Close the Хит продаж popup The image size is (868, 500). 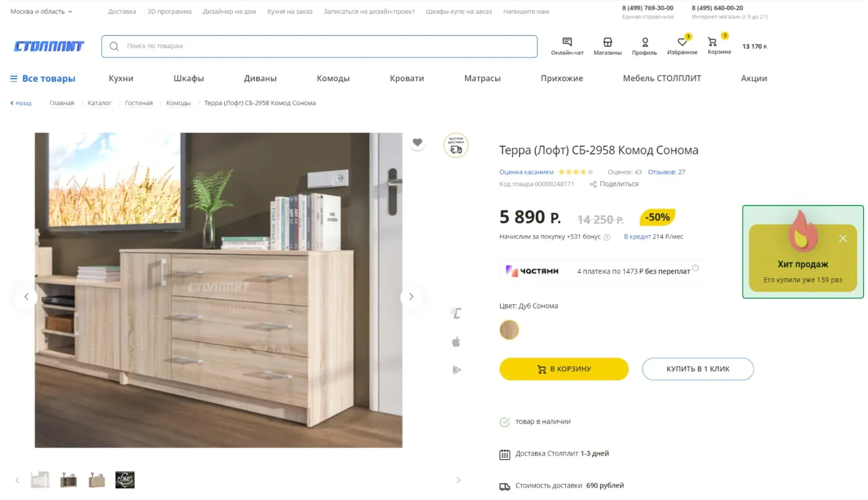pos(842,239)
